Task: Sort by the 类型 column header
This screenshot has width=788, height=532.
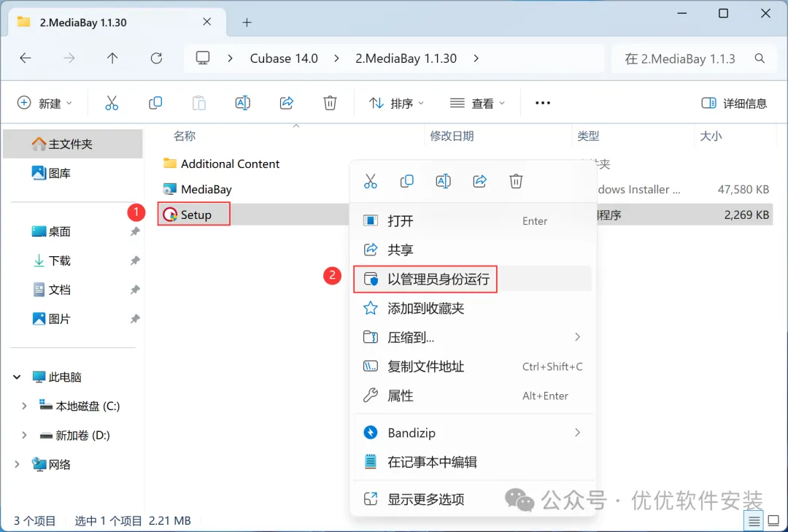Action: tap(588, 136)
